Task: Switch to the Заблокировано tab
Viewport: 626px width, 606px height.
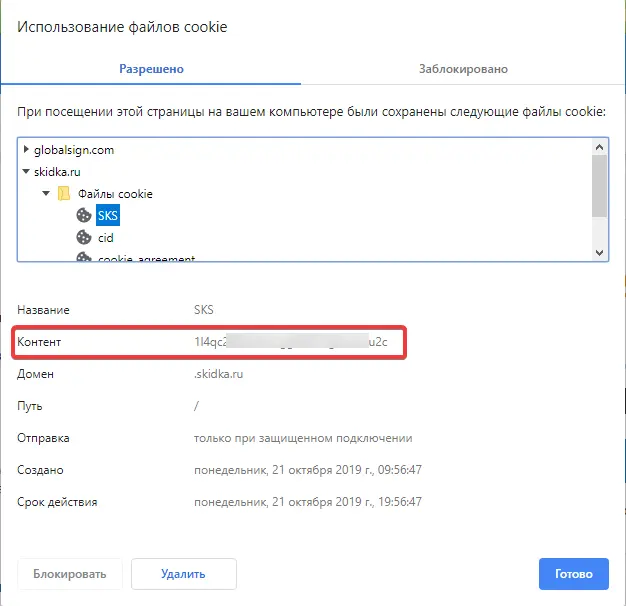Action: click(463, 69)
